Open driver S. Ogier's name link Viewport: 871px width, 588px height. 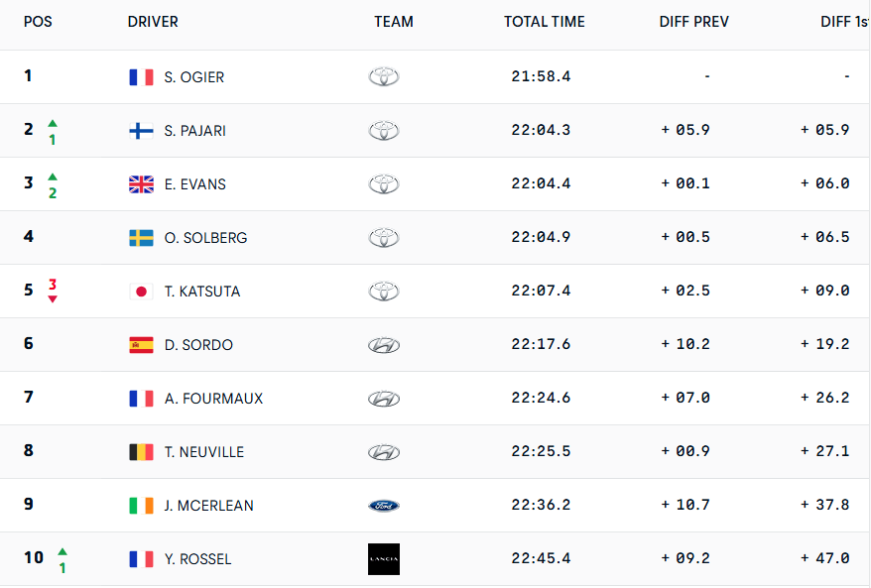pyautogui.click(x=194, y=77)
